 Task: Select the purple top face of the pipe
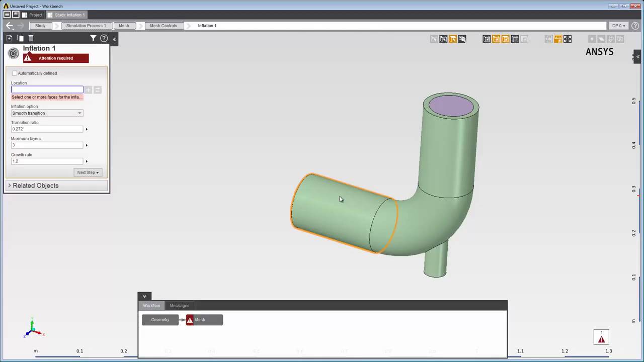(451, 106)
